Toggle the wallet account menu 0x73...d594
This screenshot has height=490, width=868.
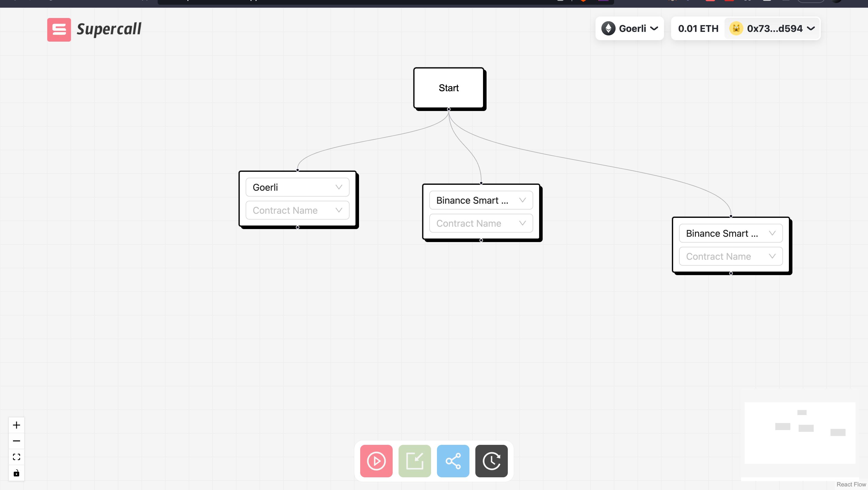[x=772, y=29]
